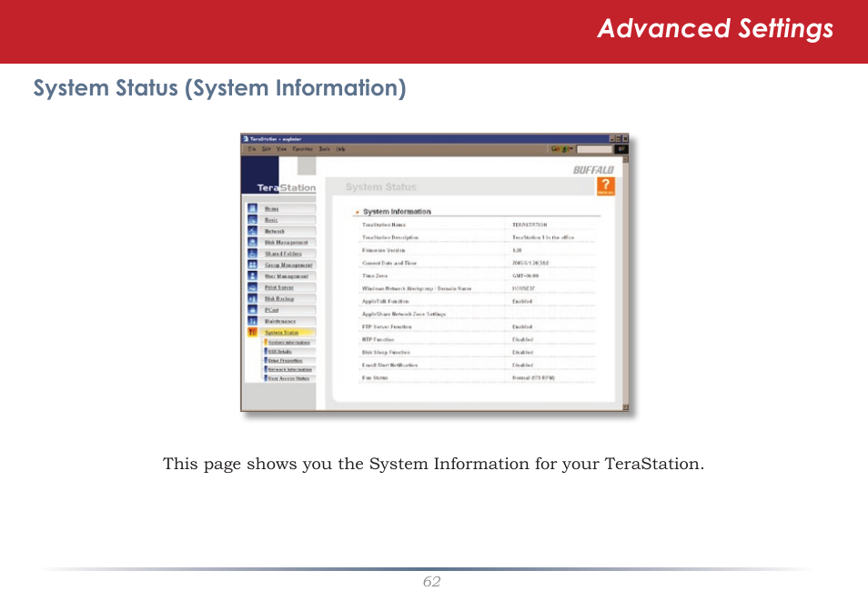Open the Print Server link
The width and height of the screenshot is (868, 601).
click(x=279, y=287)
